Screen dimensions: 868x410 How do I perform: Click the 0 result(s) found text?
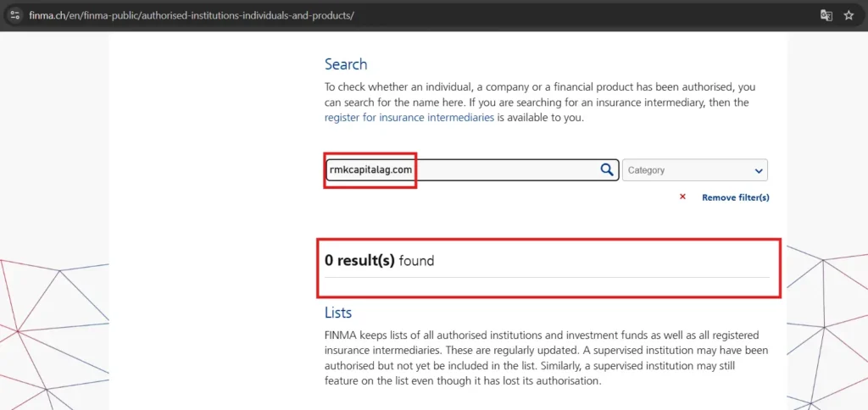pyautogui.click(x=379, y=261)
